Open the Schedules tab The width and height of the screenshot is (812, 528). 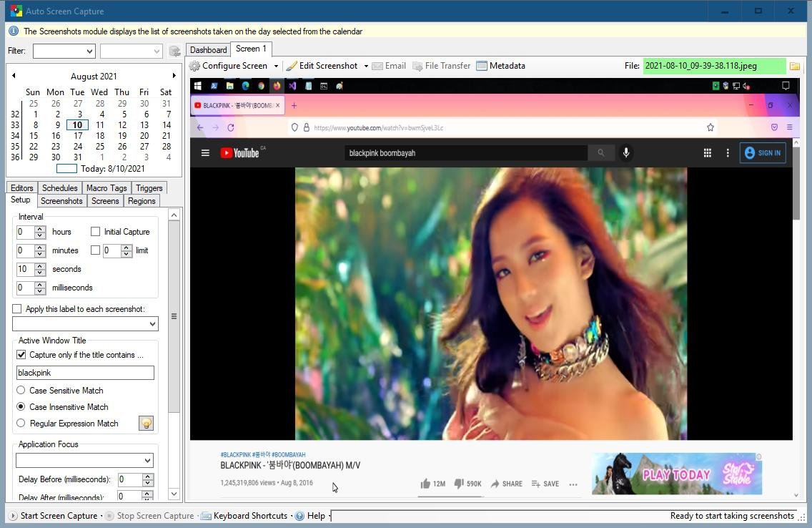click(59, 188)
